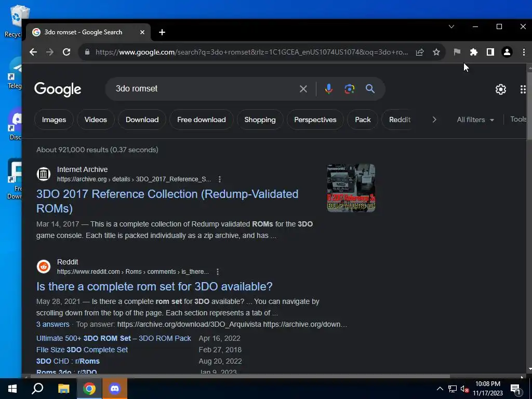Open File Explorer from taskbar
Image resolution: width=532 pixels, height=399 pixels.
tap(63, 389)
